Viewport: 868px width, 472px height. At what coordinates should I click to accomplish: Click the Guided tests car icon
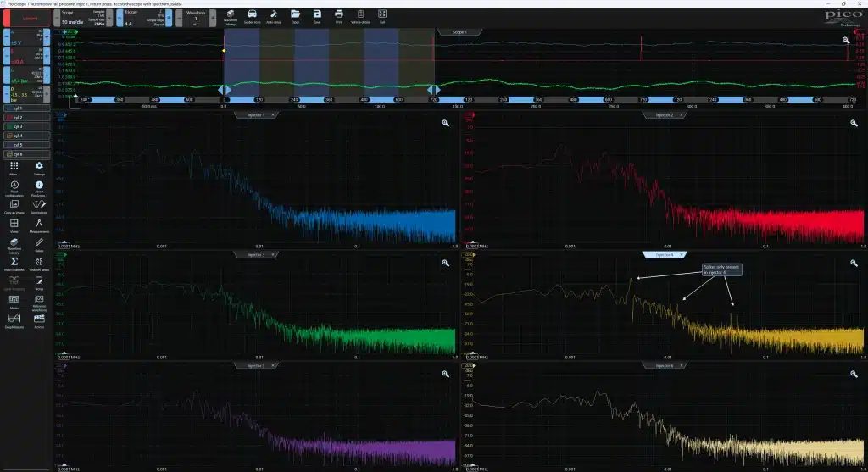252,17
